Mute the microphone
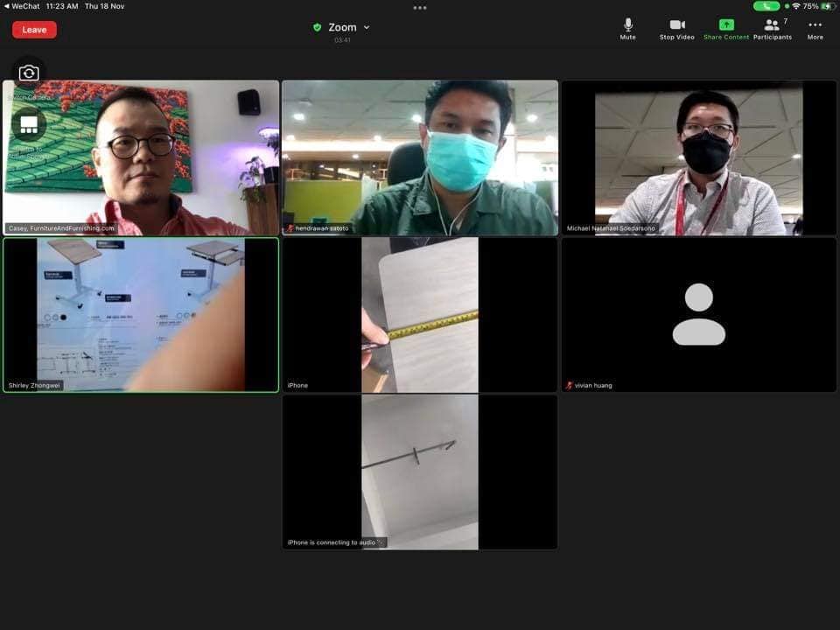 pyautogui.click(x=627, y=28)
